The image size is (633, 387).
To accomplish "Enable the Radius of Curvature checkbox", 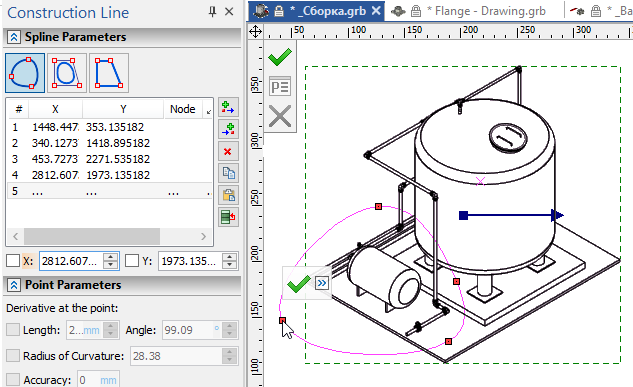I will [13, 356].
